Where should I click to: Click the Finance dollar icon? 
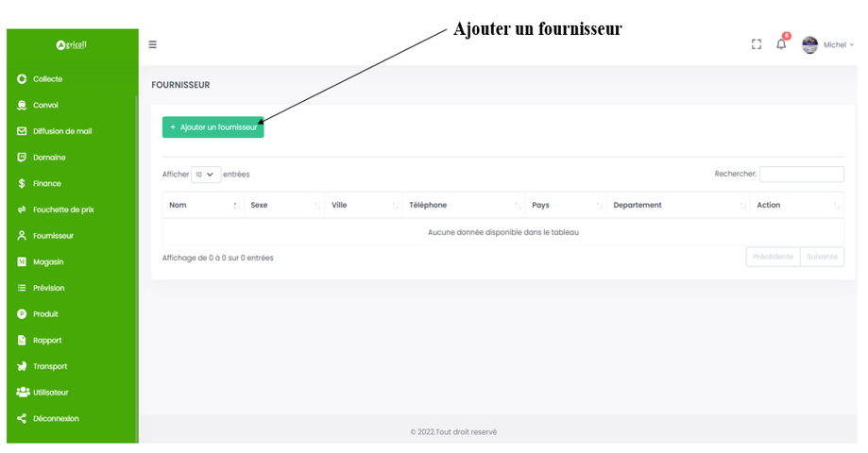(x=22, y=184)
